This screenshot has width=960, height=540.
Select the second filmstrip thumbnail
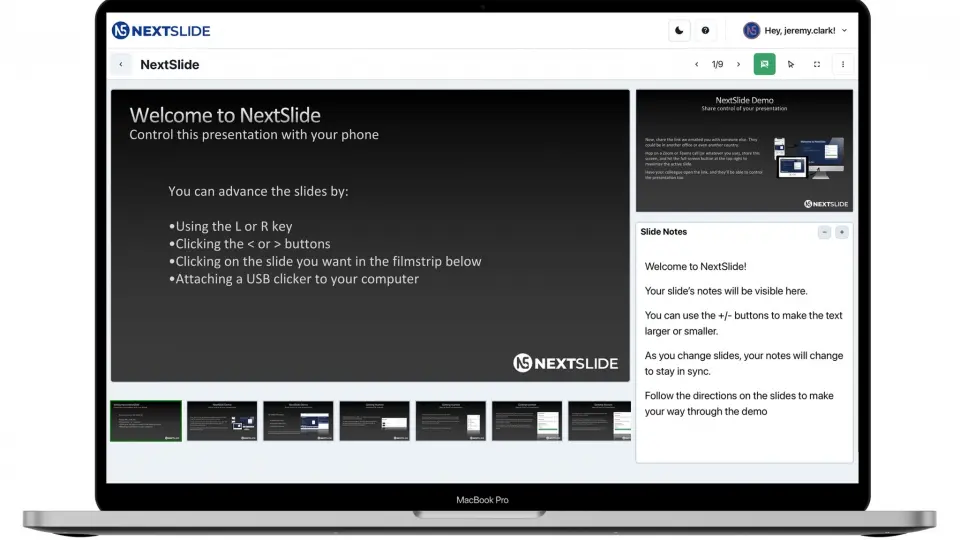click(x=222, y=421)
